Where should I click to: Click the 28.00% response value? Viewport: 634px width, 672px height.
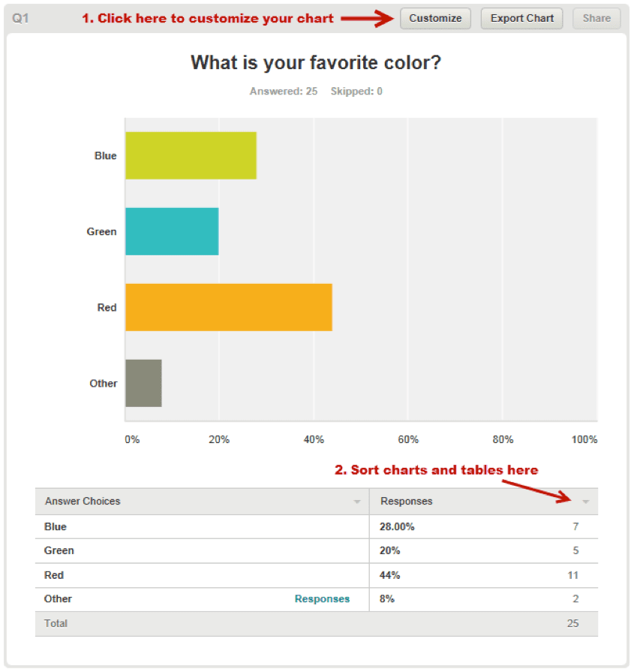[397, 527]
